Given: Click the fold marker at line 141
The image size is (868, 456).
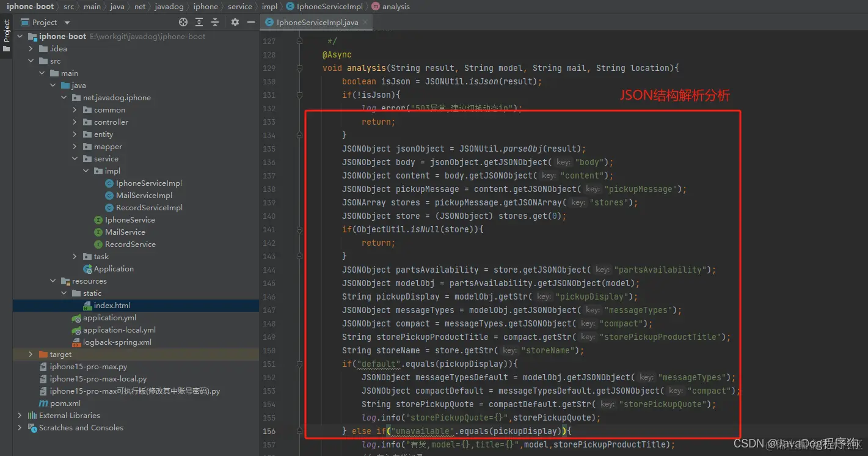Looking at the screenshot, I should click(300, 229).
